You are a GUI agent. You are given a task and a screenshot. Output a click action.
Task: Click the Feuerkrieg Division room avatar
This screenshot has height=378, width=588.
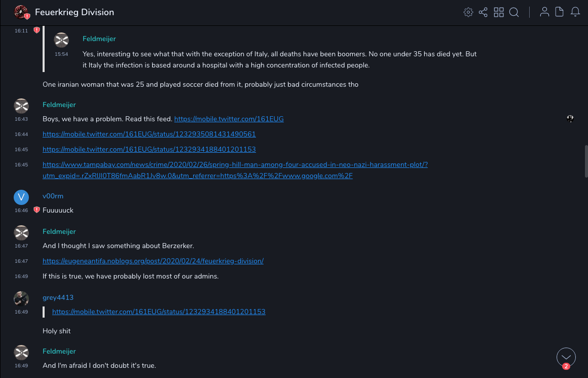click(21, 12)
